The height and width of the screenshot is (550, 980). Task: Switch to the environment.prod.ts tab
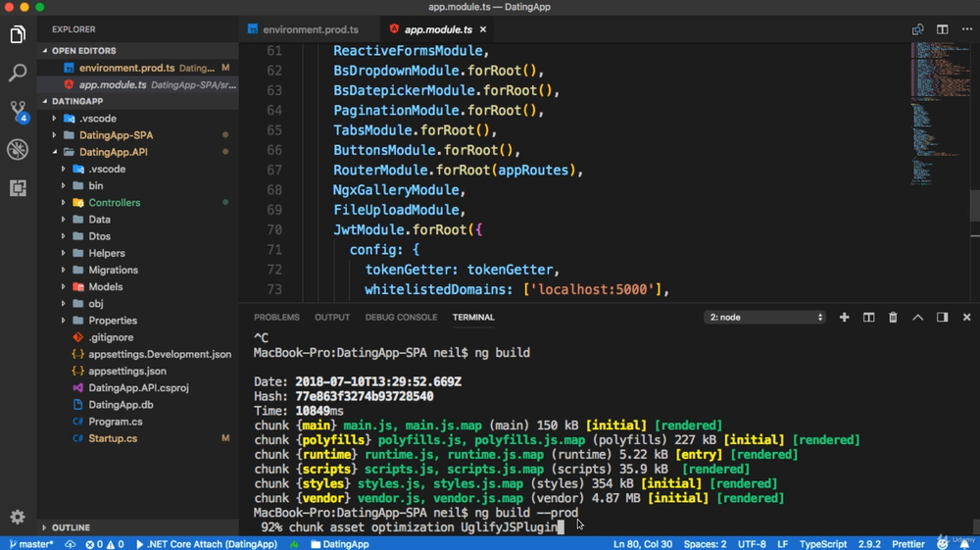tap(310, 29)
